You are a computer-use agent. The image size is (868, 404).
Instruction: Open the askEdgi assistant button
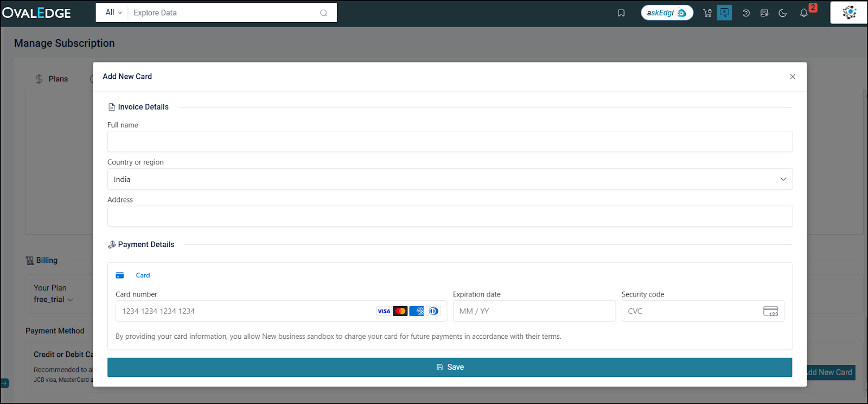click(667, 12)
